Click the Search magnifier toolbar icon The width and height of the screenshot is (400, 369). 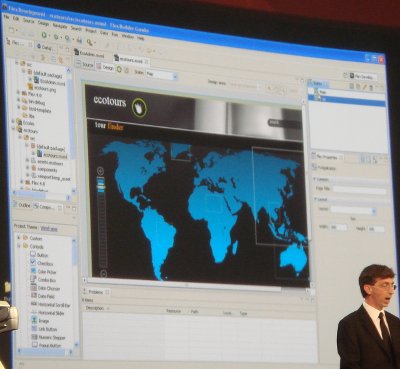89,42
